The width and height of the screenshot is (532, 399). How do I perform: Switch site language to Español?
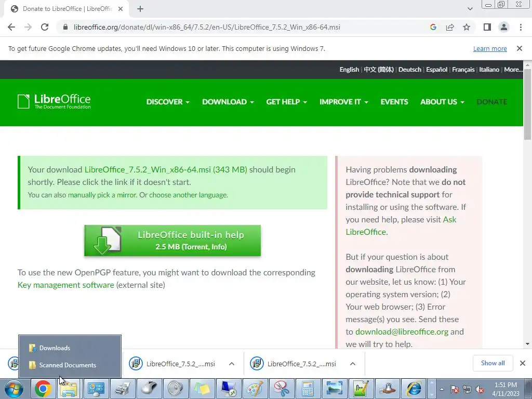[x=436, y=70]
